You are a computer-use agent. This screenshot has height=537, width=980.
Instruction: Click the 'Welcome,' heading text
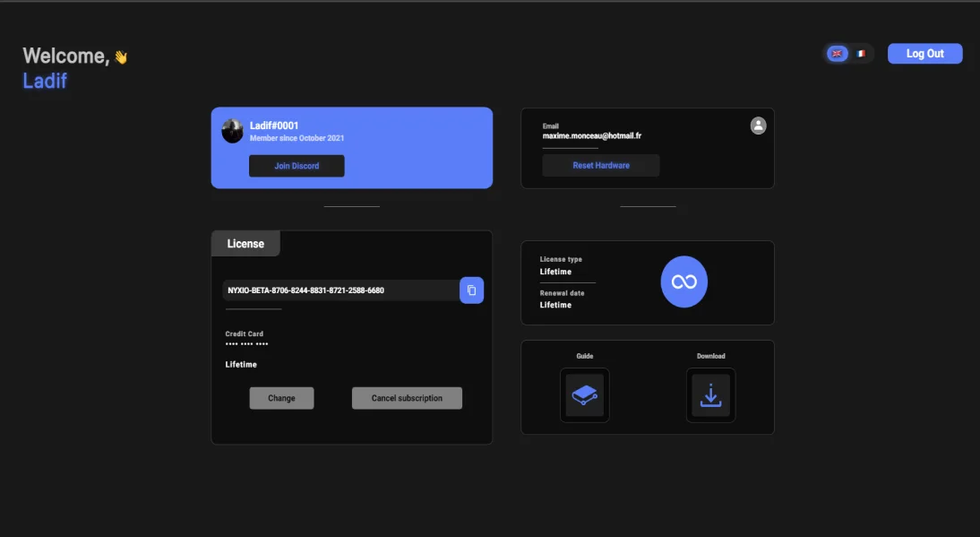66,56
